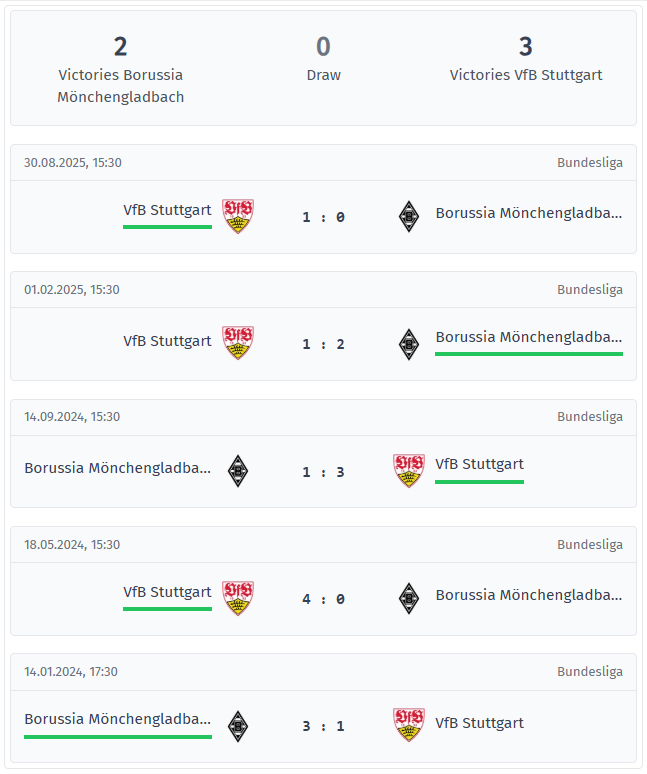The image size is (647, 774).
Task: Click VfB Stuttgart crest in 14.09.2024 match
Action: click(x=408, y=471)
